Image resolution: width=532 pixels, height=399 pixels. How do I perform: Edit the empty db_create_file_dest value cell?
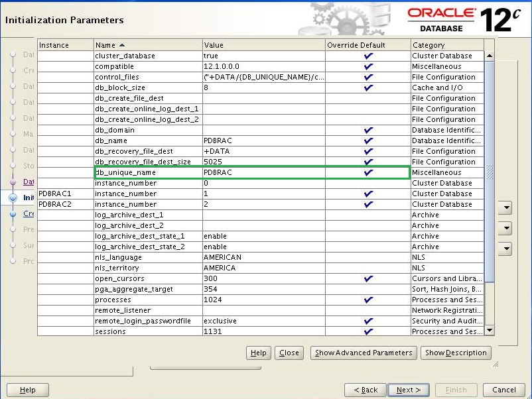click(263, 98)
